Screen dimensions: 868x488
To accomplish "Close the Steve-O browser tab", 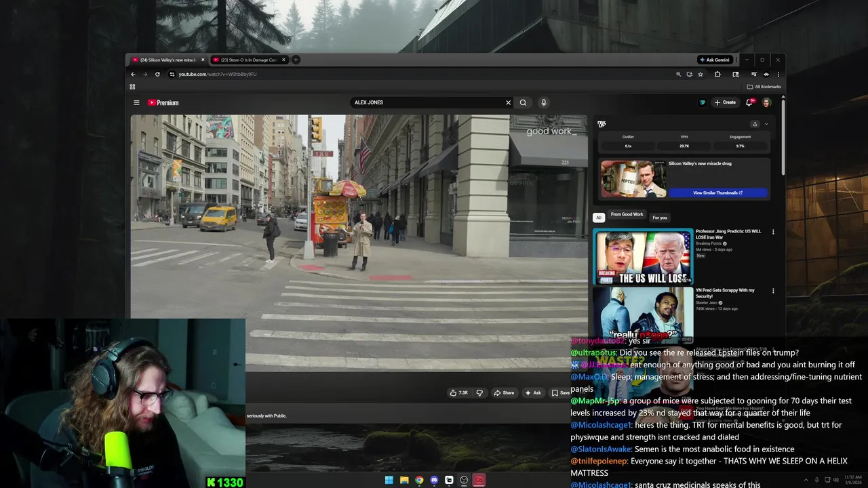I will pyautogui.click(x=283, y=60).
